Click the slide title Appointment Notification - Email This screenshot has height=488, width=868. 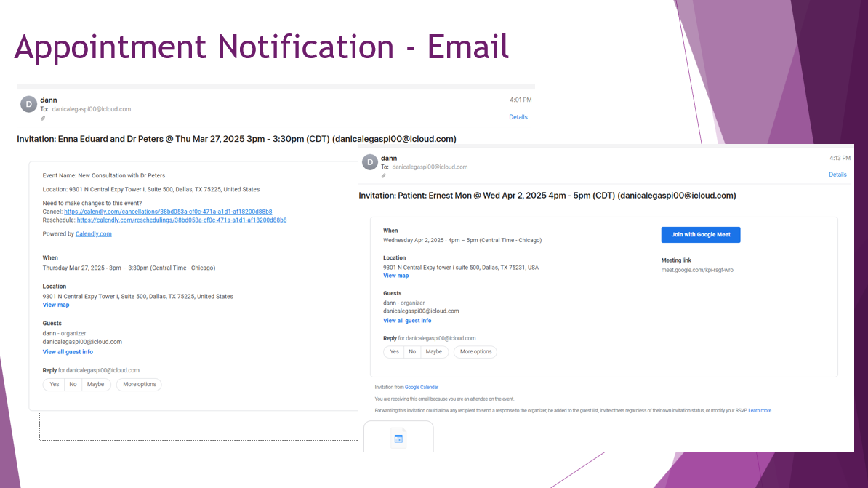(x=261, y=47)
